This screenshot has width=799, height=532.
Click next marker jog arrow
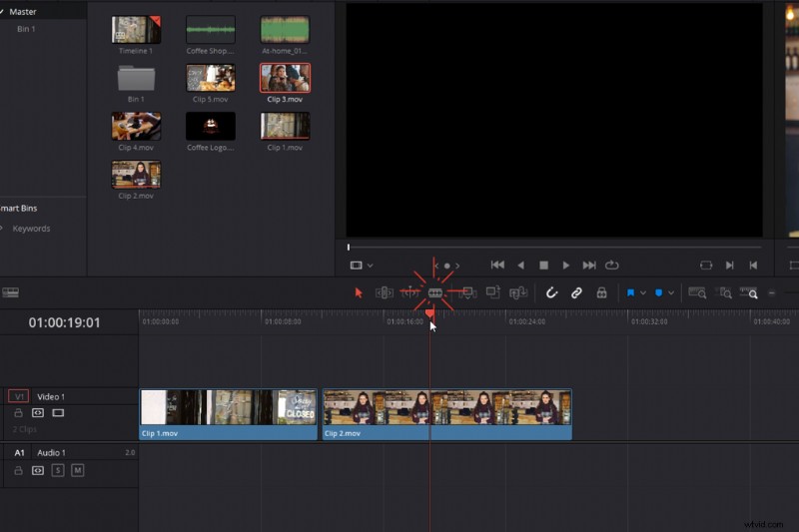click(457, 266)
